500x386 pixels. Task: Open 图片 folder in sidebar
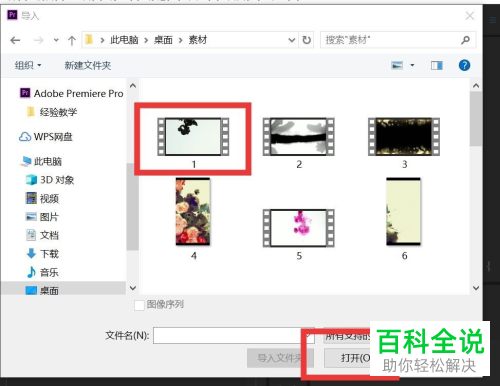[42, 217]
